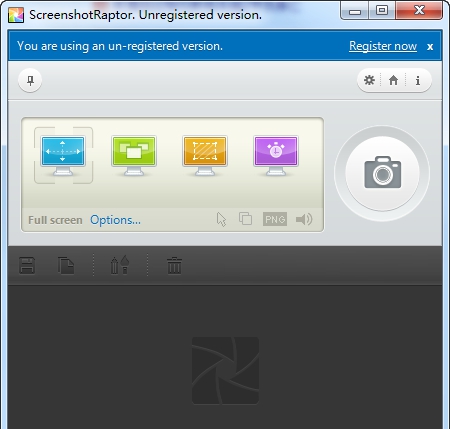Image resolution: width=450 pixels, height=429 pixels.
Task: Click the aperture placeholder in the preview area
Action: point(225,370)
